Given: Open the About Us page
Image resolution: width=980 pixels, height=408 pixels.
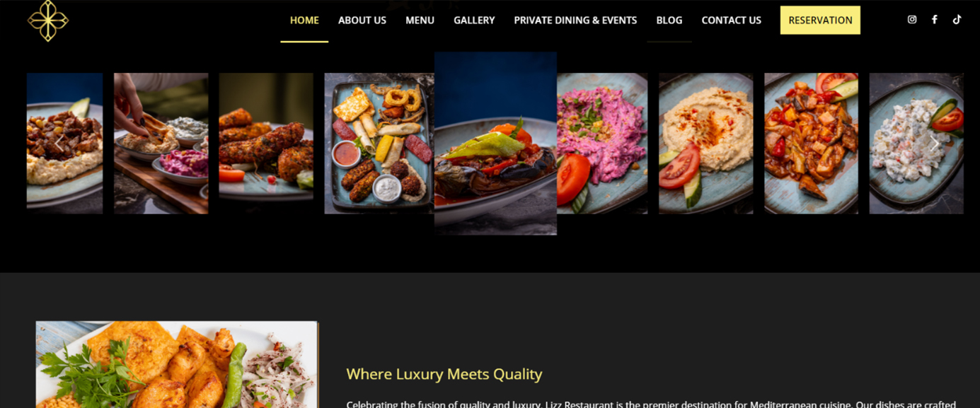Looking at the screenshot, I should (362, 21).
